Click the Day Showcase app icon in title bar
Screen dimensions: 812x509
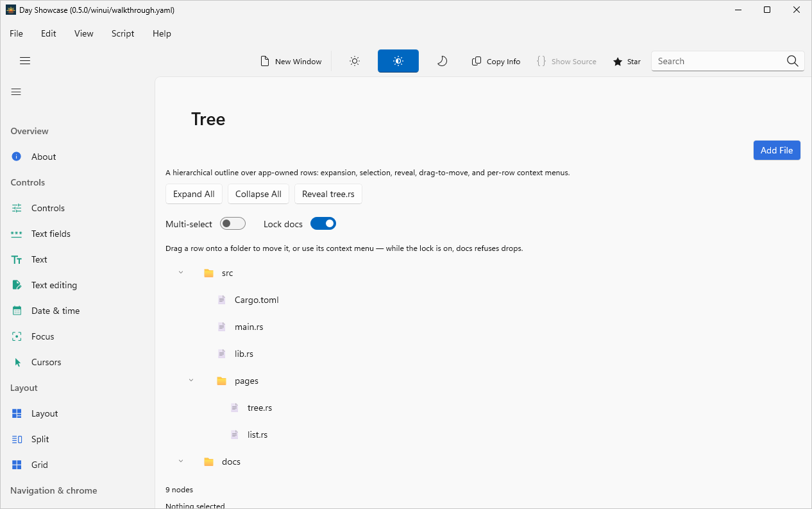point(10,10)
